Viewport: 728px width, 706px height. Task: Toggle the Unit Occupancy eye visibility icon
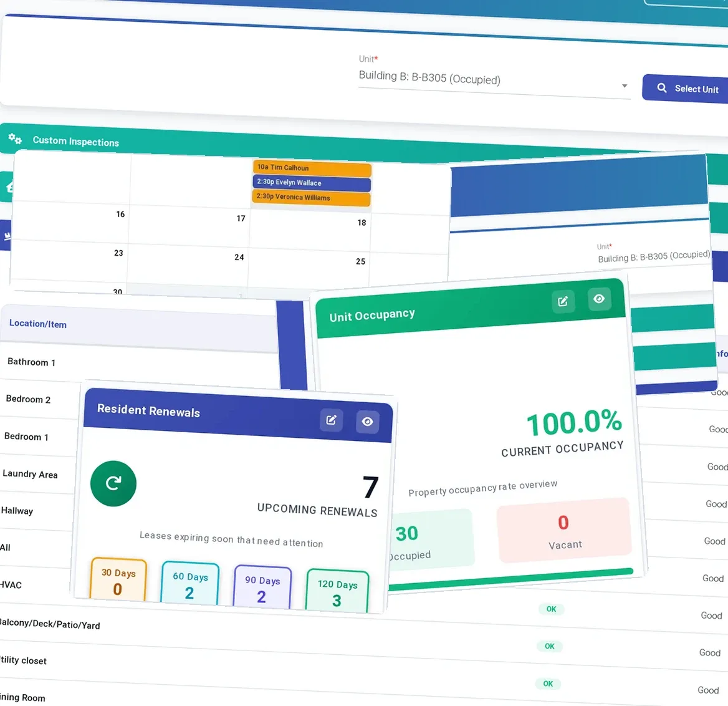click(599, 299)
